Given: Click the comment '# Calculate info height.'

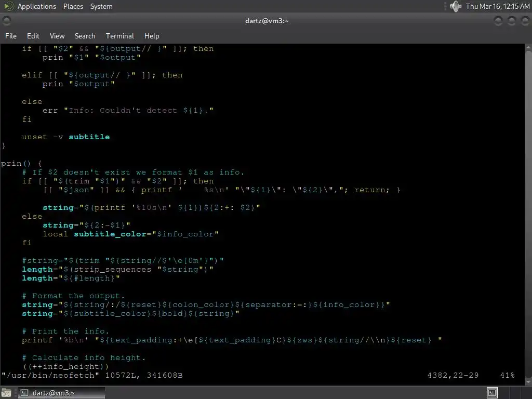Looking at the screenshot, I should (x=84, y=357).
